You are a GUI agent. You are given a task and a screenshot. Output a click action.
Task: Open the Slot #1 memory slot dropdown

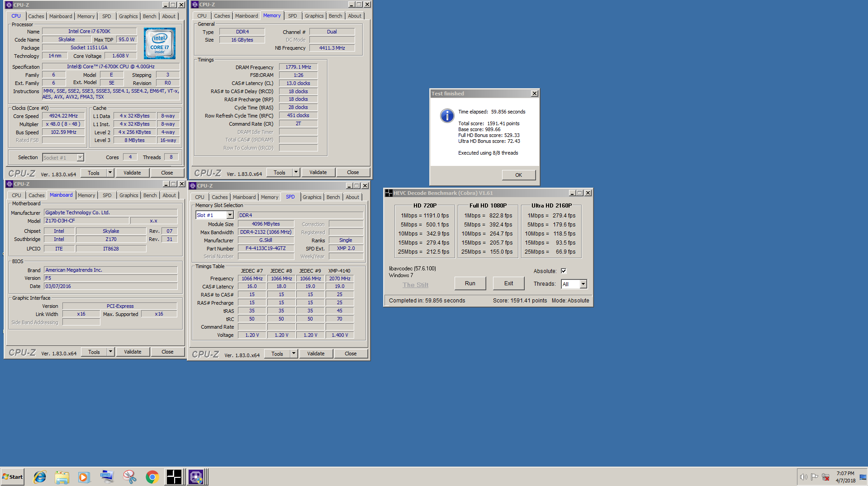230,215
